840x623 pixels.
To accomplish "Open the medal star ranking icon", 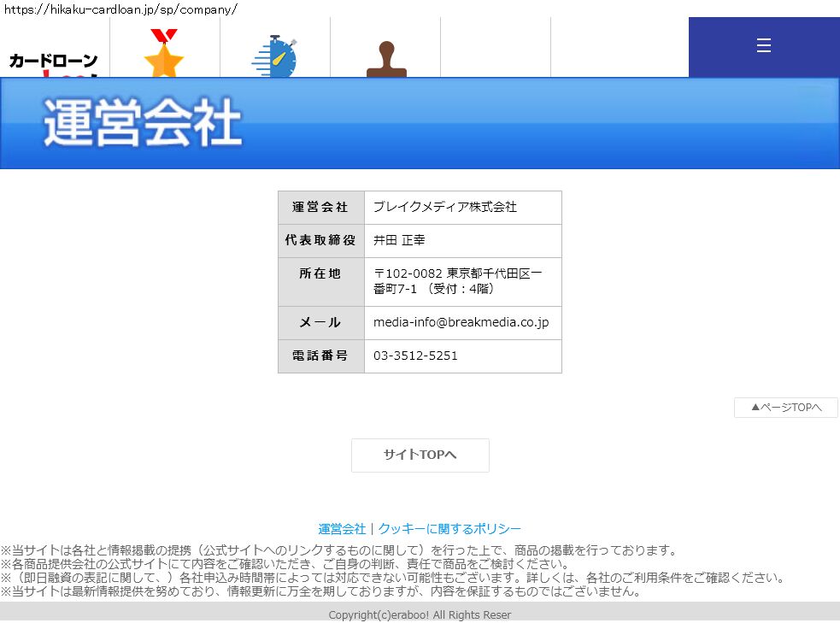I will coord(164,54).
